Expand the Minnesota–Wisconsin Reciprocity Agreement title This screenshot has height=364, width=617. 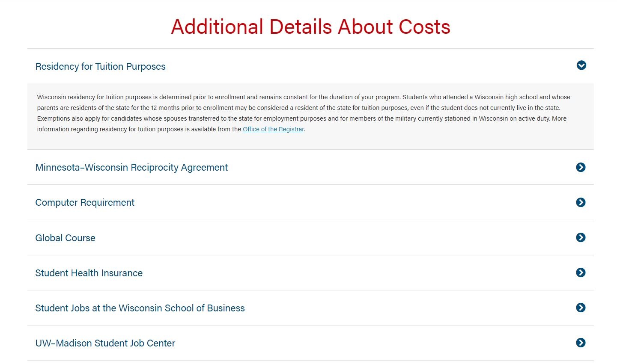[131, 167]
